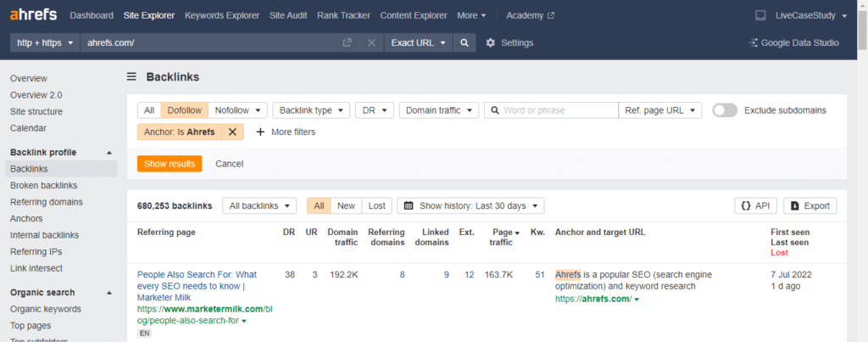Click the API button
The image size is (868, 342).
point(755,205)
